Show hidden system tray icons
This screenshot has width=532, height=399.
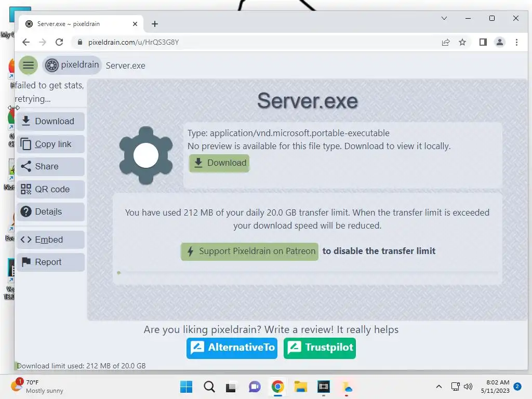point(438,387)
